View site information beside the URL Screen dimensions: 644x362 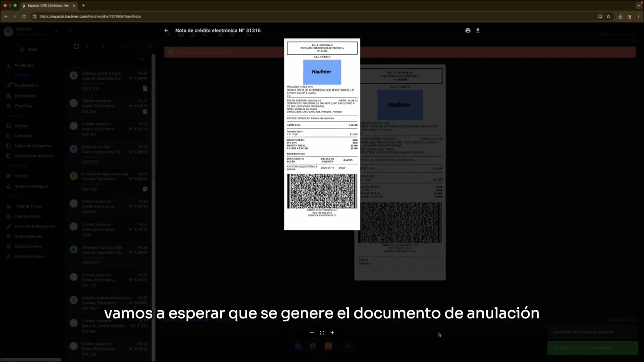[35, 16]
